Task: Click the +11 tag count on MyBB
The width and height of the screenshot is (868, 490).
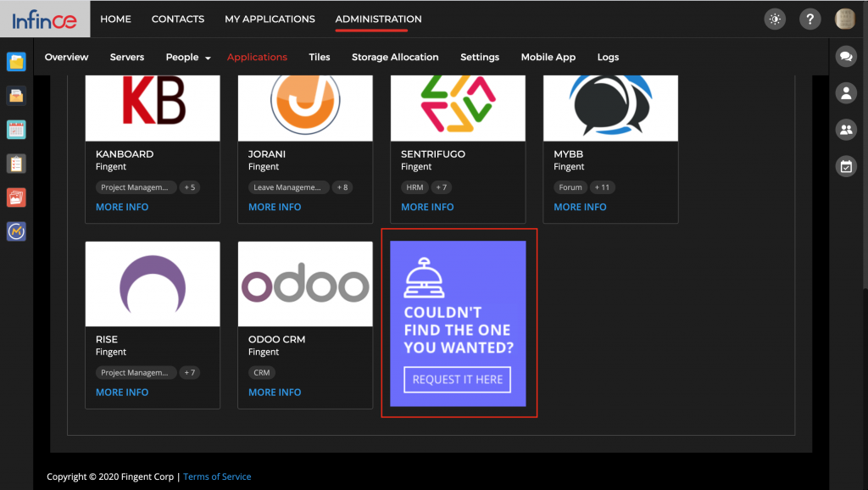Action: coord(602,187)
